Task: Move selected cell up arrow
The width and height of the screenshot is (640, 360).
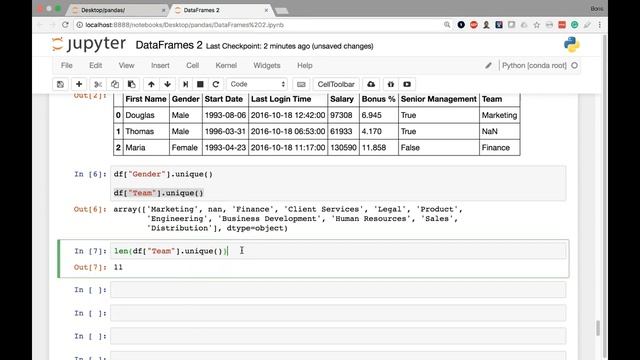Action: click(x=151, y=84)
